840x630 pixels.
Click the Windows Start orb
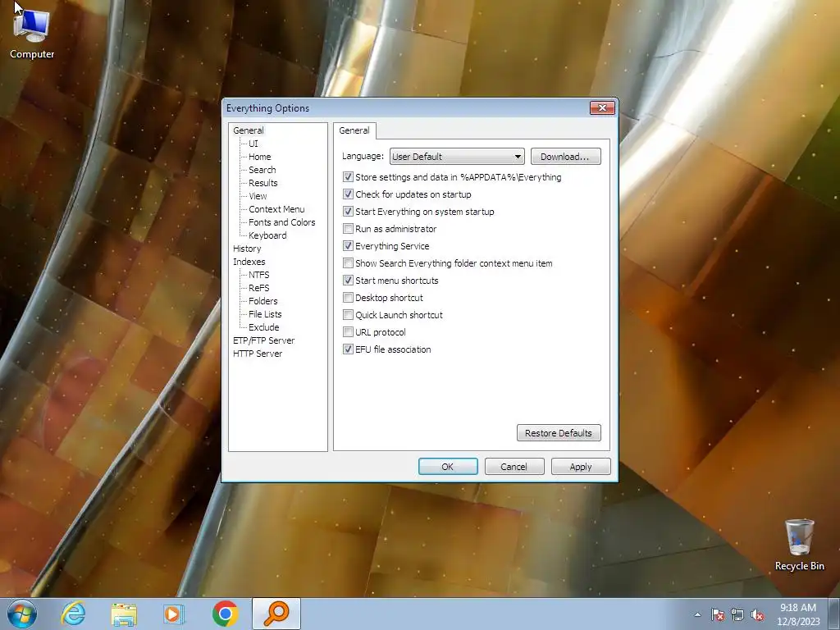point(22,614)
